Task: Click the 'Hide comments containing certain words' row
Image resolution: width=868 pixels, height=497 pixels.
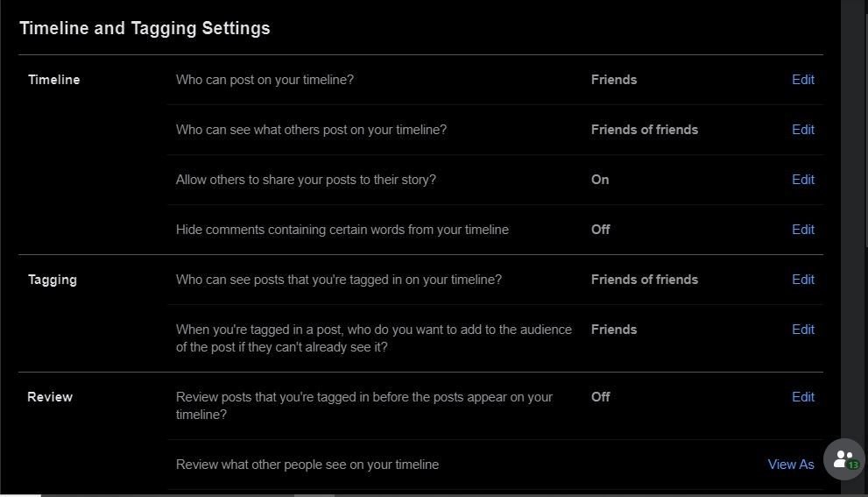Action: pos(342,230)
